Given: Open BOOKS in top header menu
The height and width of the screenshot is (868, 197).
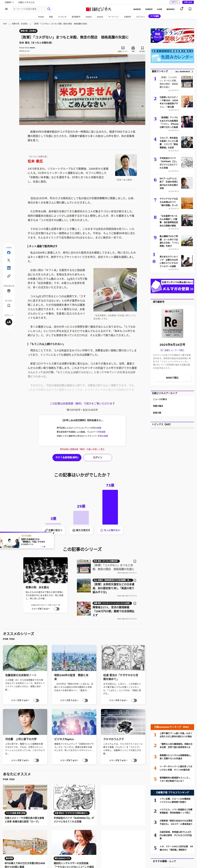Looking at the screenshot, I should [171, 9].
